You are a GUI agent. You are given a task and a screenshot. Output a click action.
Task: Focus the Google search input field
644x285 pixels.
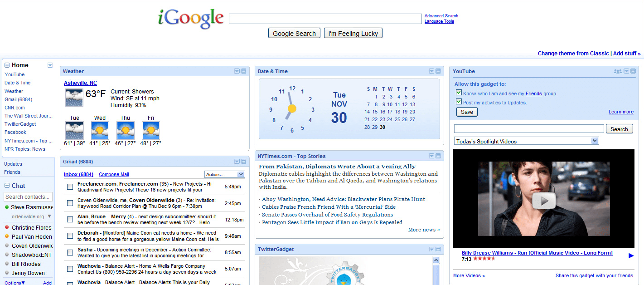coord(325,19)
